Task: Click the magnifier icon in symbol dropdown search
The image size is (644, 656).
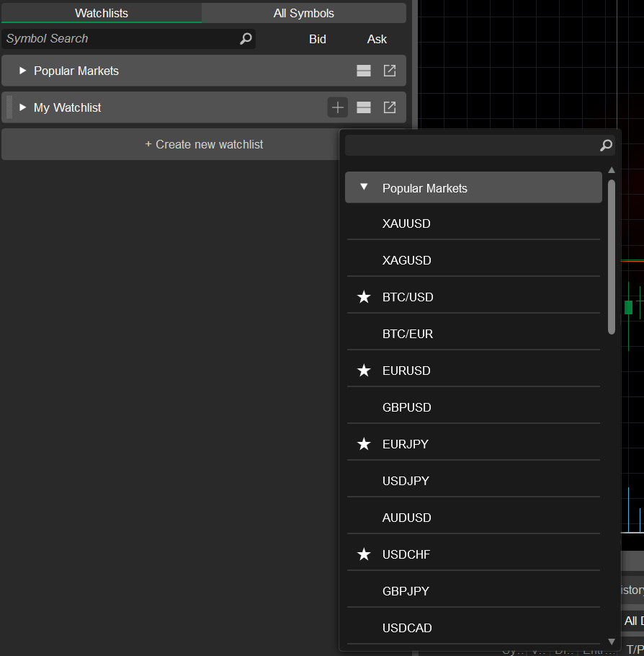Action: [606, 146]
